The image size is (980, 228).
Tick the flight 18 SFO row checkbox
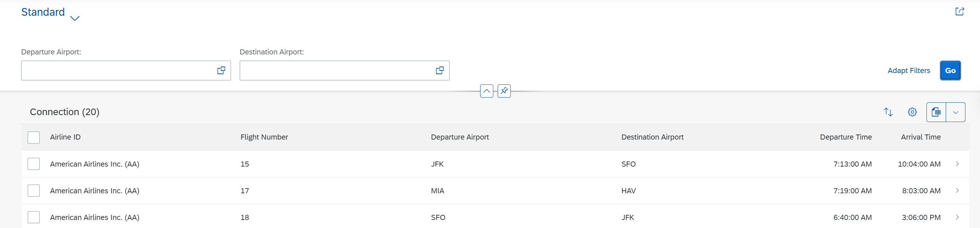[34, 217]
